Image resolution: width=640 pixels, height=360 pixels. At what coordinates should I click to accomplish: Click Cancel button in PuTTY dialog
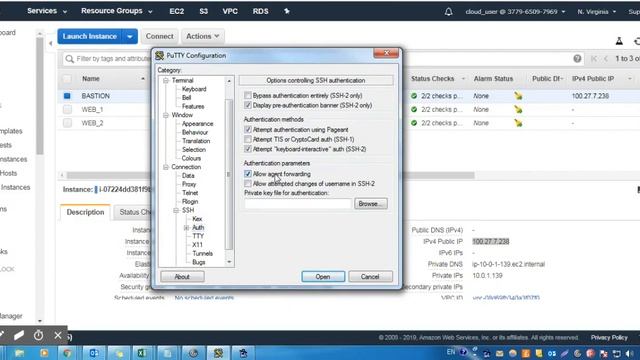pos(370,277)
